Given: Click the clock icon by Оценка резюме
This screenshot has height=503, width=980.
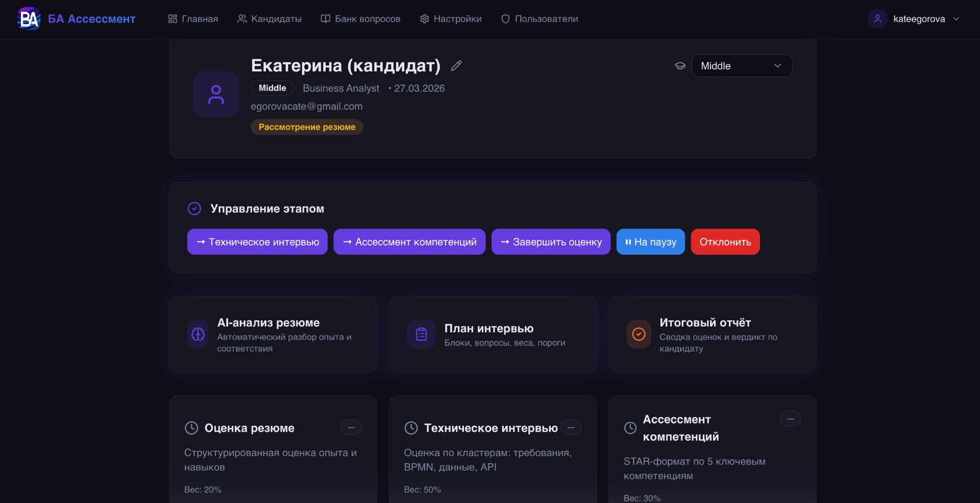Looking at the screenshot, I should pyautogui.click(x=191, y=428).
